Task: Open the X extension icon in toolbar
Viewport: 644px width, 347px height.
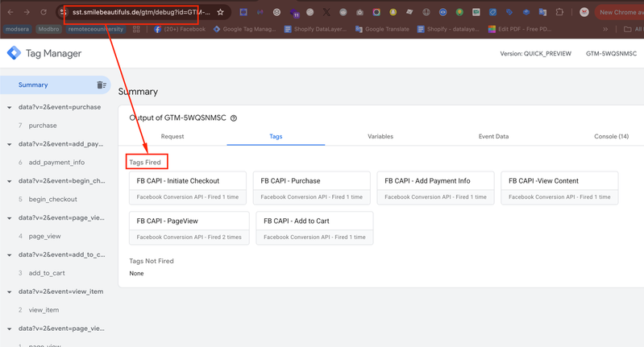Action: [x=326, y=12]
